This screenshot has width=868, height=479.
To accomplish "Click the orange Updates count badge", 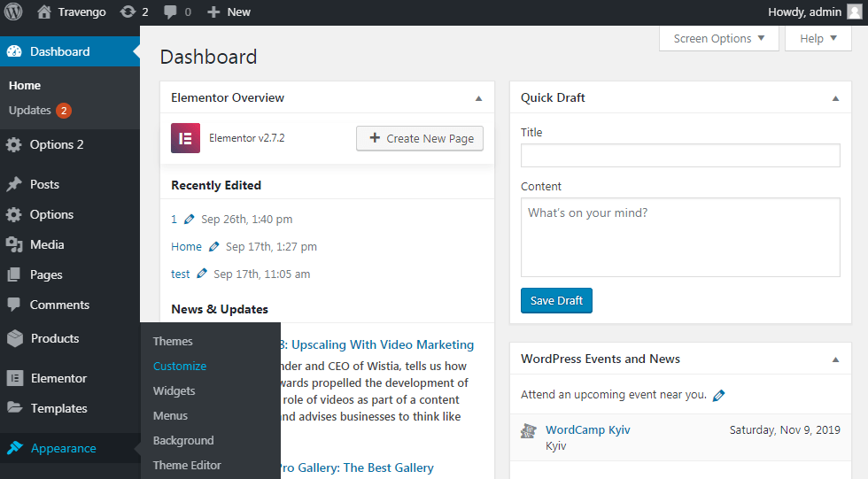I will pos(64,111).
